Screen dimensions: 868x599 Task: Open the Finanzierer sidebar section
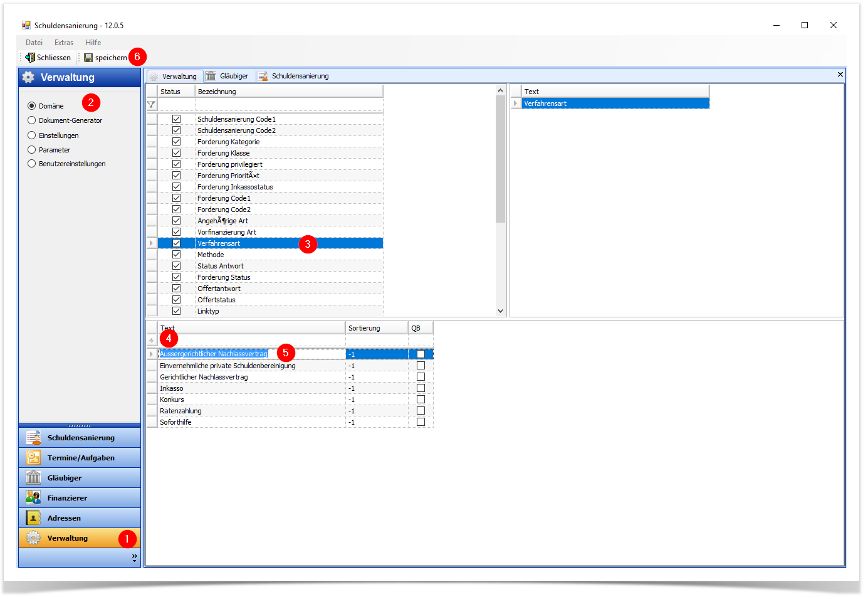coord(80,497)
